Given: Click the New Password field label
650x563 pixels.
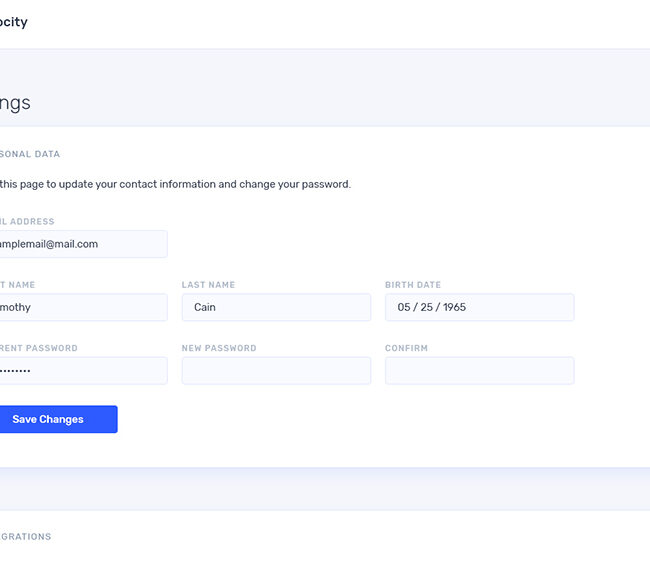Looking at the screenshot, I should click(x=218, y=348).
